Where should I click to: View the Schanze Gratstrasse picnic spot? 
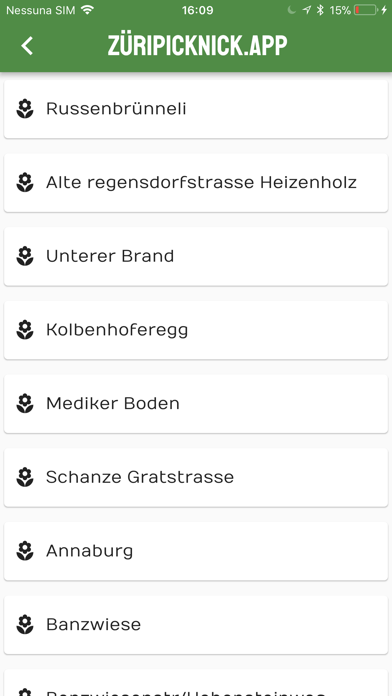196,478
